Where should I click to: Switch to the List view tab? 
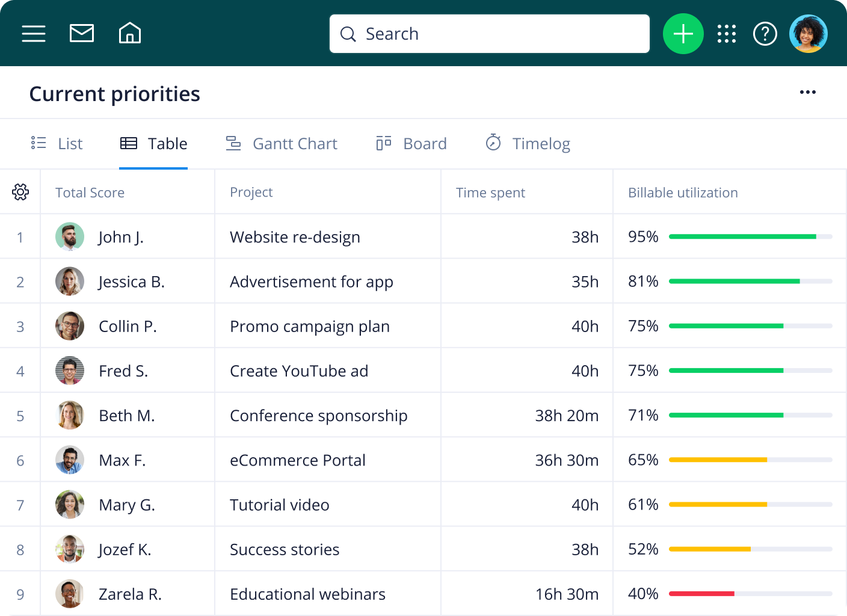point(57,144)
